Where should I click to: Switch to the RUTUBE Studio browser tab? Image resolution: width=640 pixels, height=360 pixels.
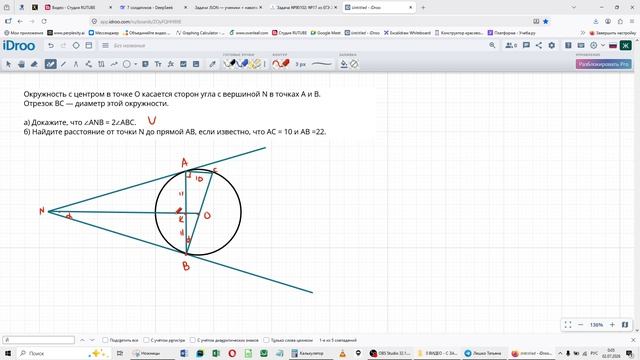click(78, 7)
